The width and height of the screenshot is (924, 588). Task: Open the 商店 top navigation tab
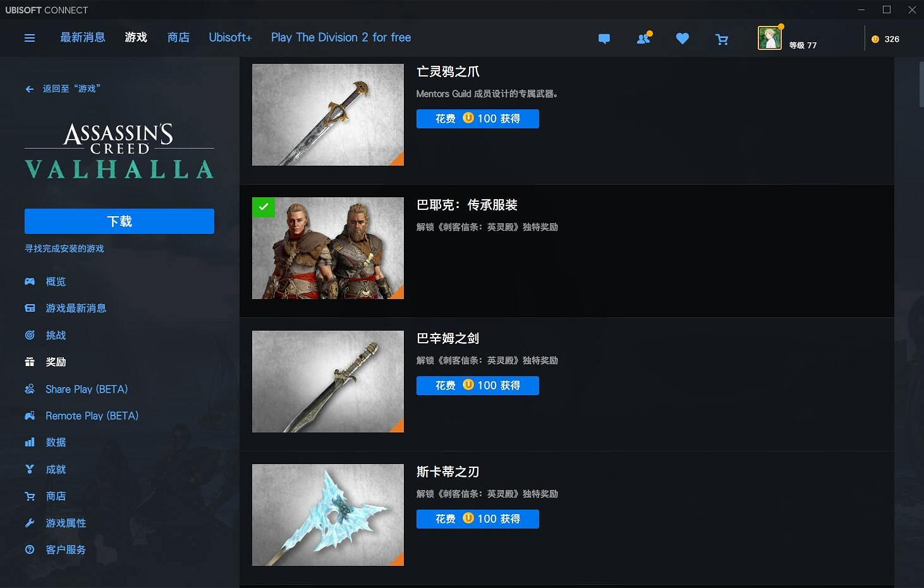pyautogui.click(x=178, y=37)
